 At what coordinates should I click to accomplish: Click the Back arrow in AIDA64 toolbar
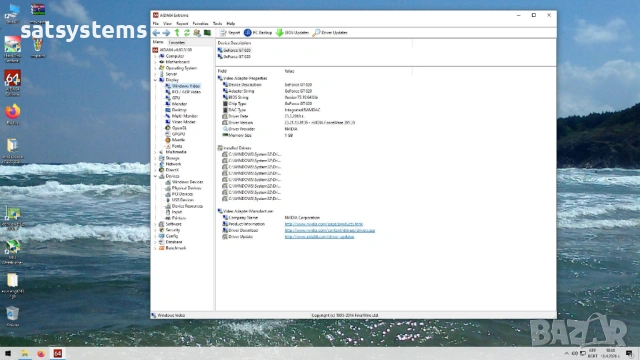(x=156, y=33)
